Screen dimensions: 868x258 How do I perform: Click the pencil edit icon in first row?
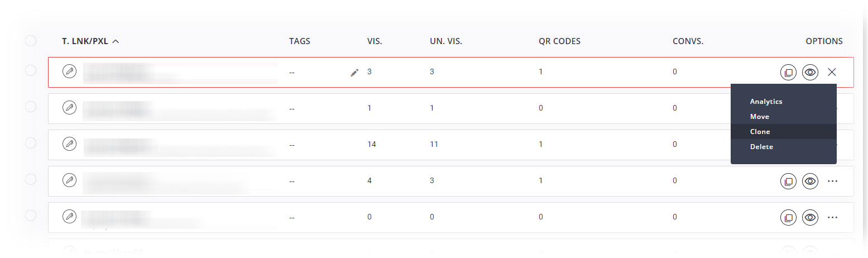click(x=69, y=71)
